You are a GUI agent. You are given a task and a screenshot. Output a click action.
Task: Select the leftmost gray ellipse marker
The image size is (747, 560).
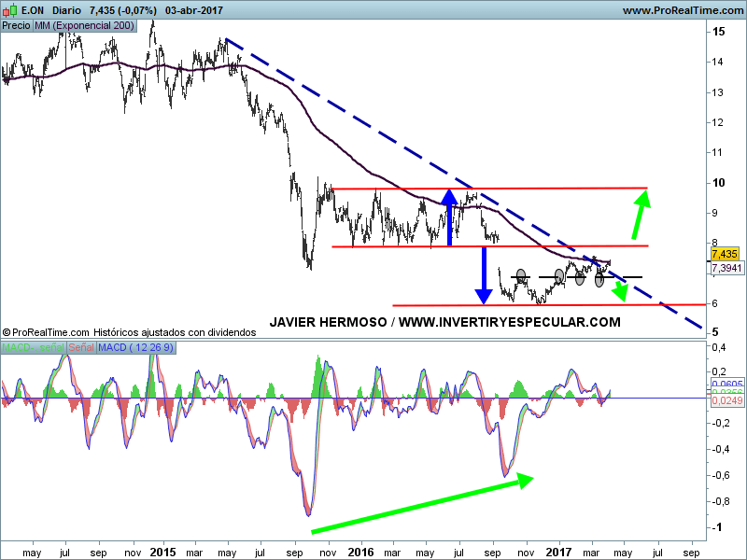(521, 276)
